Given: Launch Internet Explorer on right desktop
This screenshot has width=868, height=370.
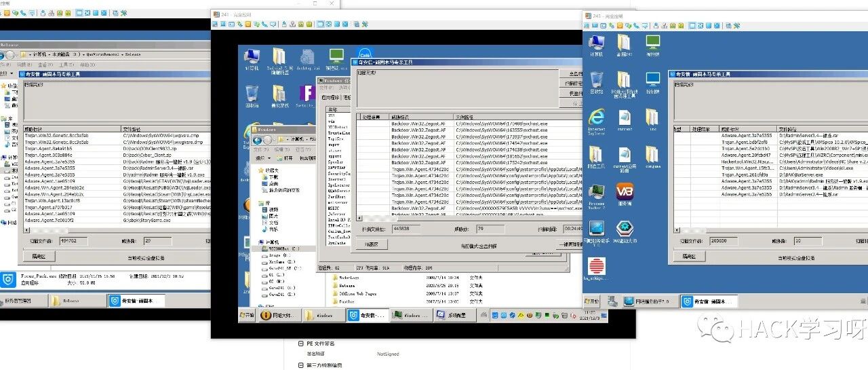Looking at the screenshot, I should click(x=597, y=121).
